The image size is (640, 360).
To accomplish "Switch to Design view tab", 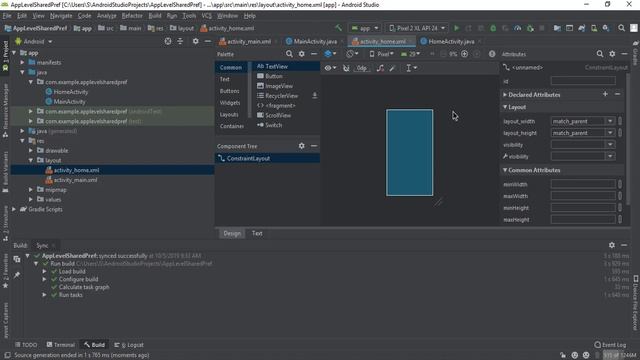I will tap(232, 233).
